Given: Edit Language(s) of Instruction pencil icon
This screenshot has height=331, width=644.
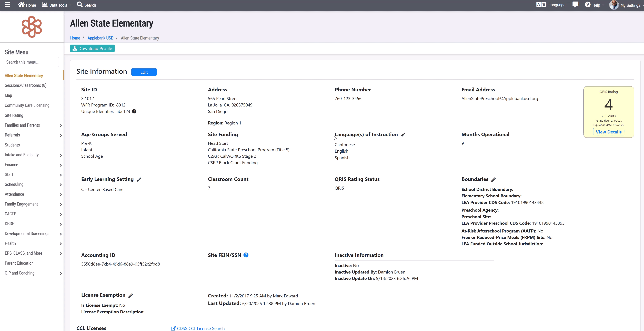Looking at the screenshot, I should [x=403, y=135].
